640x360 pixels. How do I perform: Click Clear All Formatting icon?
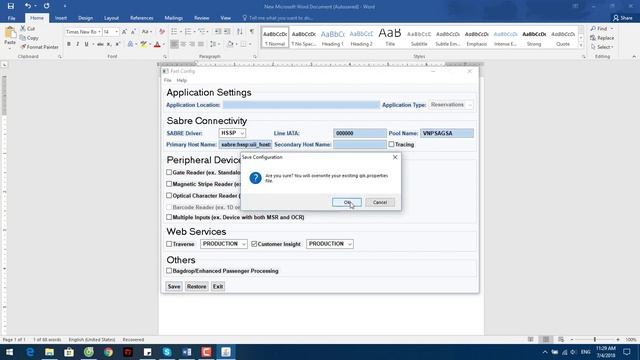tap(162, 32)
